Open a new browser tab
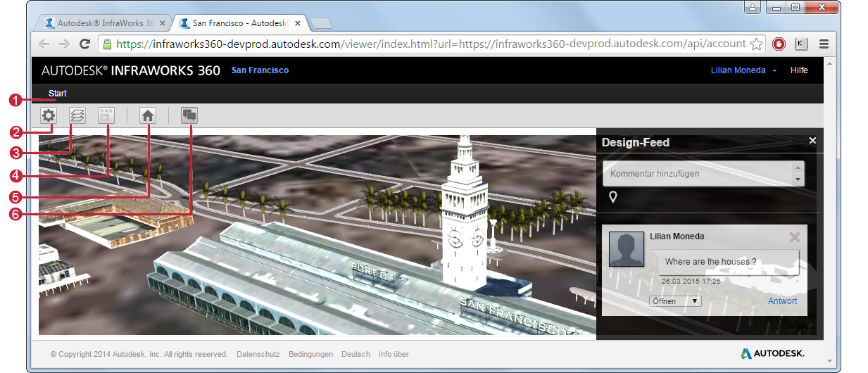This screenshot has height=373, width=868. tap(321, 23)
